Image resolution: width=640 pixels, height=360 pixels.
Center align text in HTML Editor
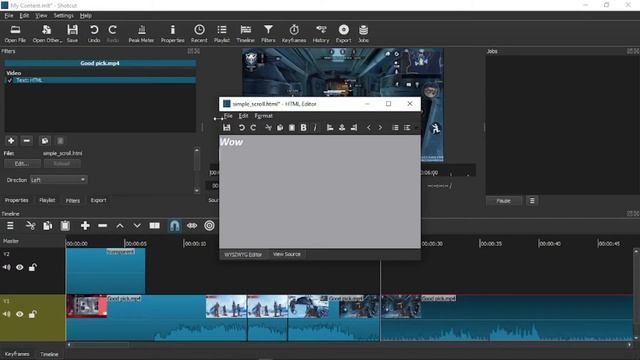pos(342,128)
